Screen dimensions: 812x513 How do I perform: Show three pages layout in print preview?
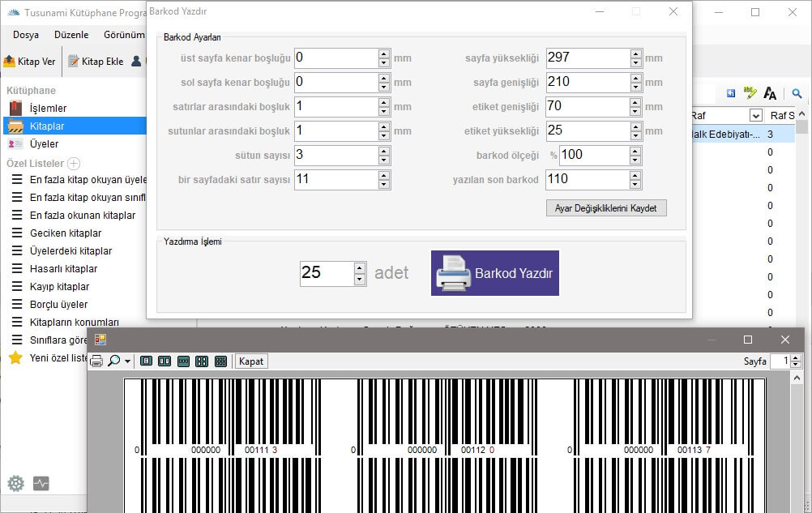coord(183,361)
